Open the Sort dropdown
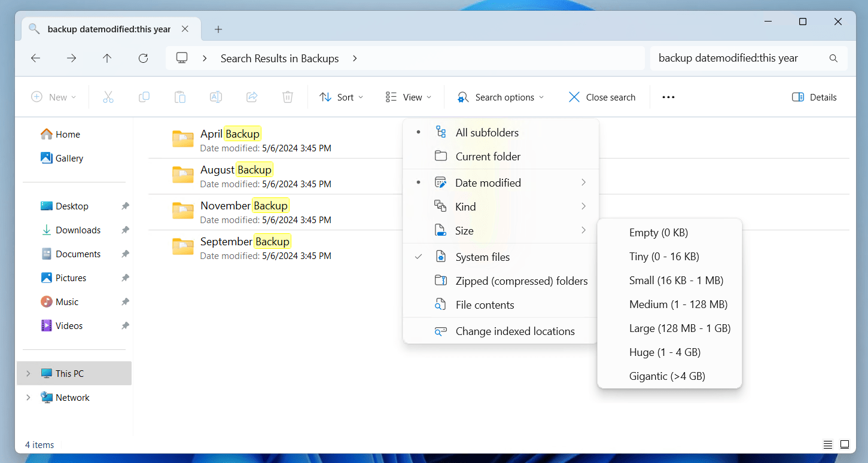This screenshot has height=463, width=868. [x=342, y=97]
